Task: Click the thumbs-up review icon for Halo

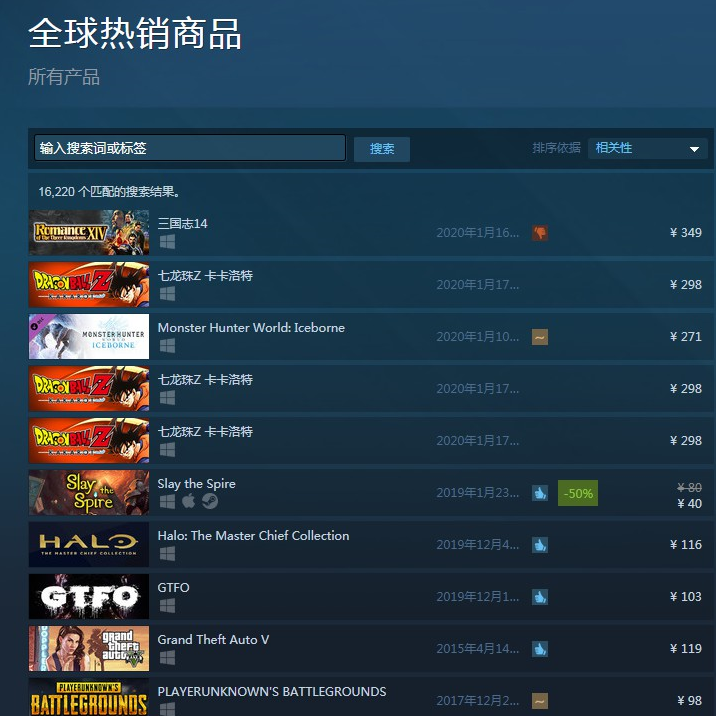Action: (x=539, y=545)
